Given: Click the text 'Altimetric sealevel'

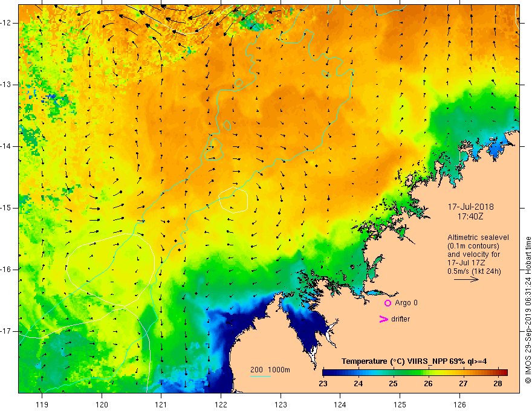Looking at the screenshot, I should (478, 238).
